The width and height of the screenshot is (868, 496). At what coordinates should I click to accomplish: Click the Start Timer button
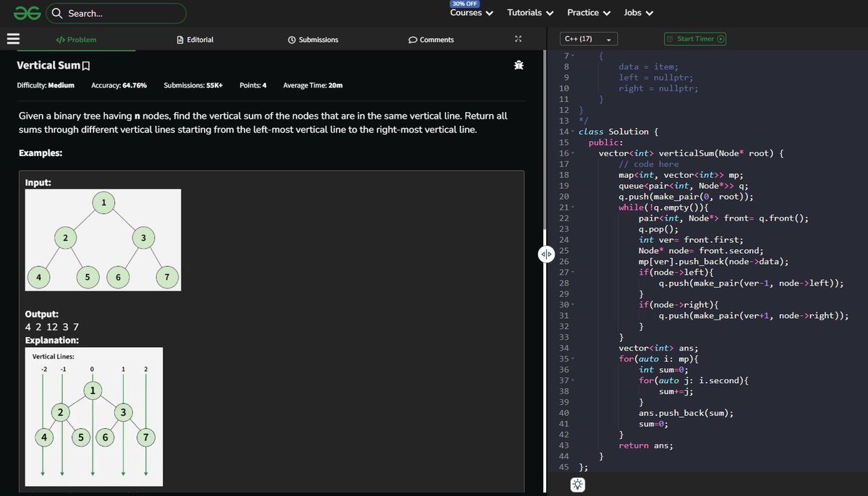coord(695,39)
